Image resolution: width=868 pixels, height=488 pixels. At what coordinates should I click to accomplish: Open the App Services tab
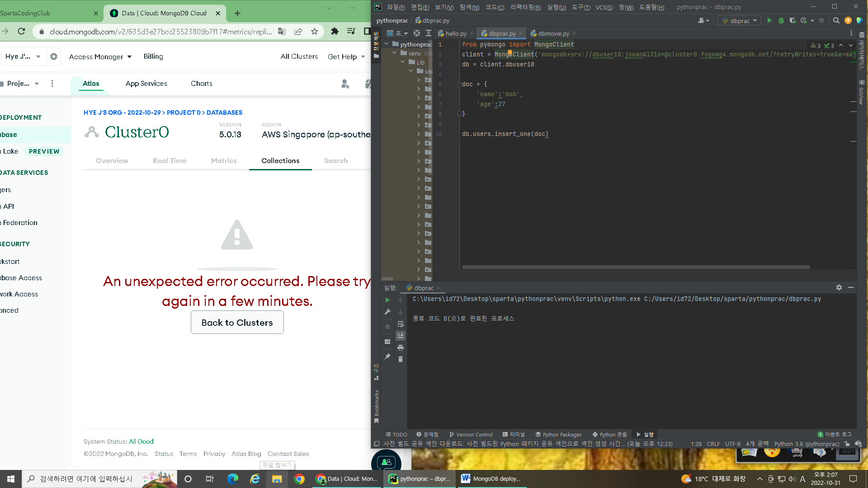pos(146,84)
